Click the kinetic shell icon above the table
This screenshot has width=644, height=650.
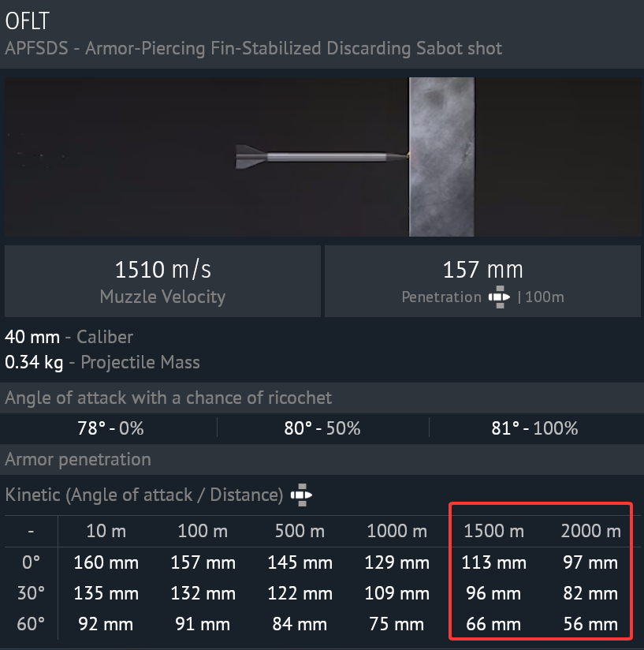tap(300, 495)
